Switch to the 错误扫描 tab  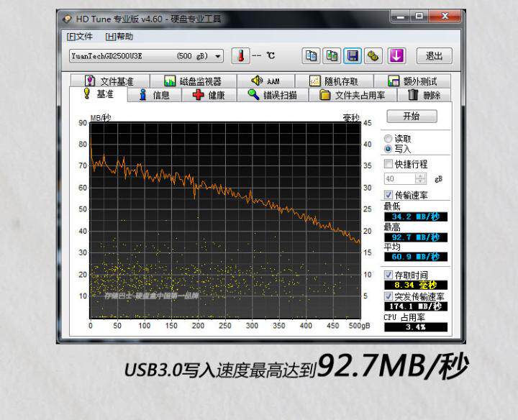tap(273, 95)
